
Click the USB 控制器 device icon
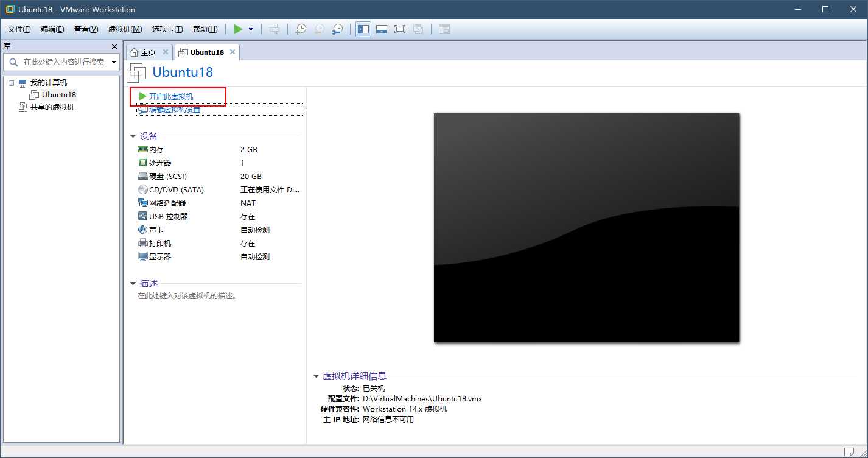pyautogui.click(x=143, y=216)
